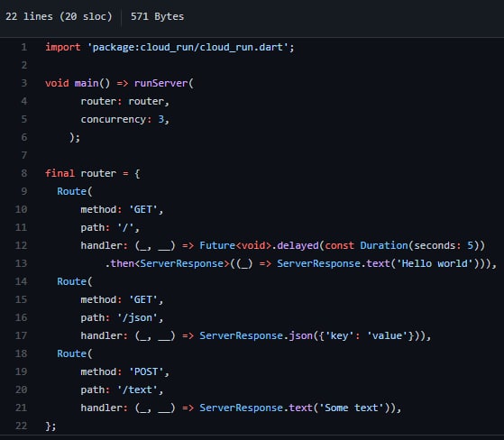Screen dimensions: 504x440
Task: Click line number 12 in gutter
Action: (22, 245)
